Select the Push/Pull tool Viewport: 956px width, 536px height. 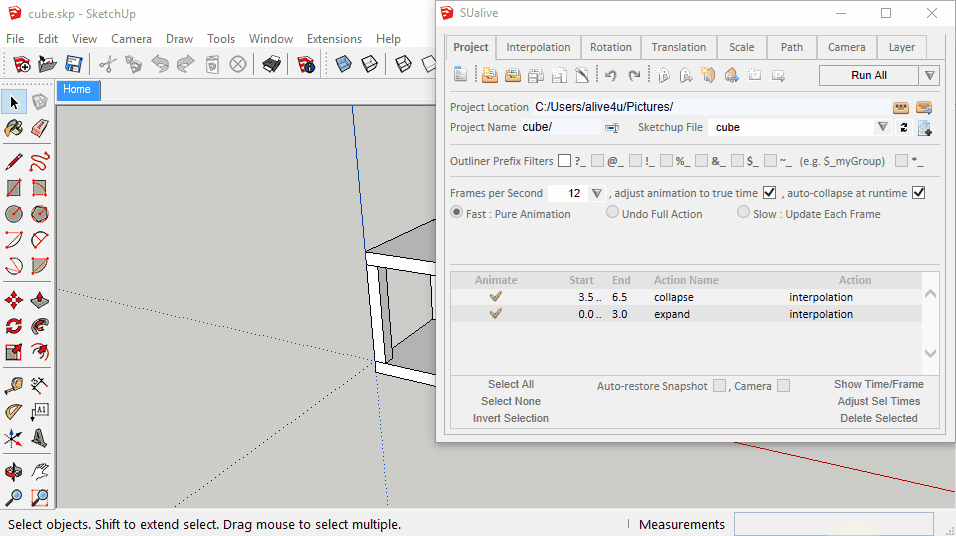[40, 300]
